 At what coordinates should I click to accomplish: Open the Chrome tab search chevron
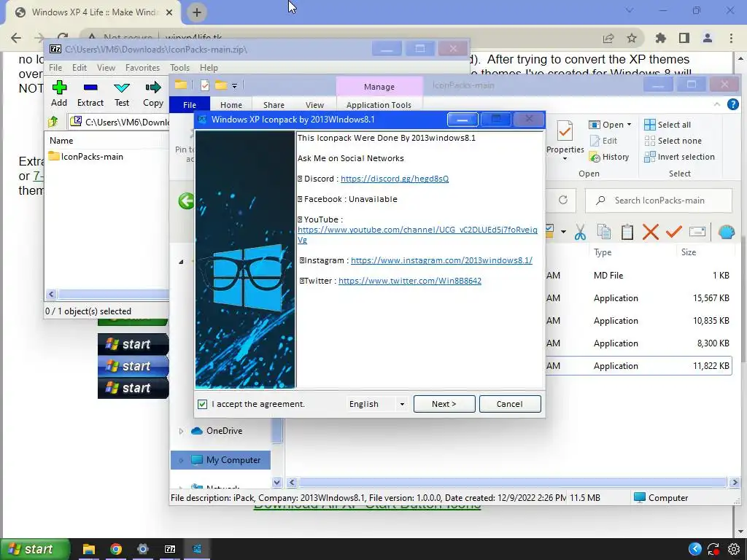tap(630, 10)
